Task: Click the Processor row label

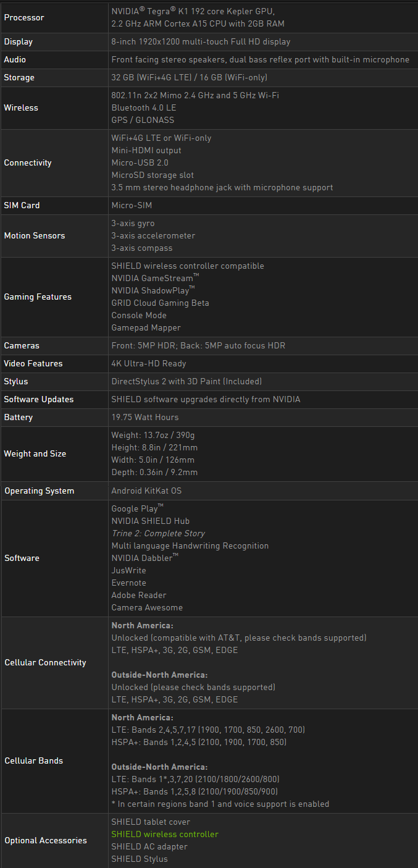Action: (24, 17)
